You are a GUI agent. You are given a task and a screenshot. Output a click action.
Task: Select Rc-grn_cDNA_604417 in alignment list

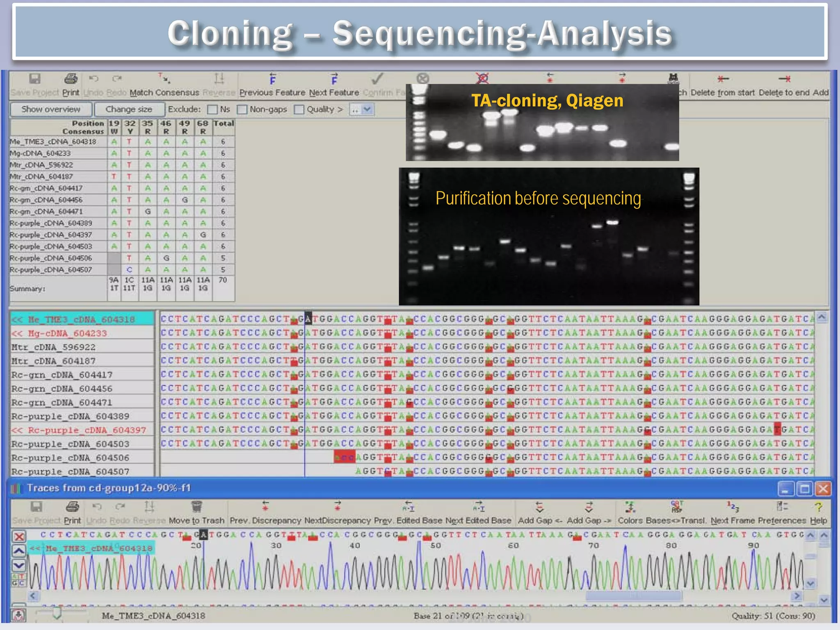tap(82, 374)
